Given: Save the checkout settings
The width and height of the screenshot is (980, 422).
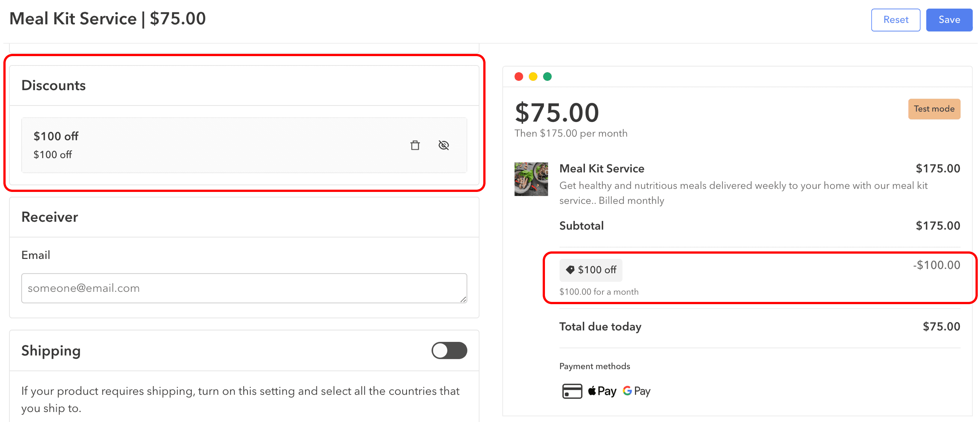Looking at the screenshot, I should [949, 20].
